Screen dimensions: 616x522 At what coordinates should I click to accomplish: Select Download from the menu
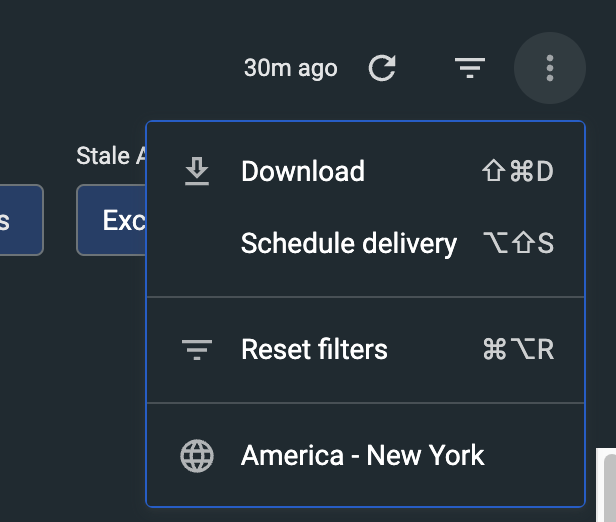(x=303, y=172)
